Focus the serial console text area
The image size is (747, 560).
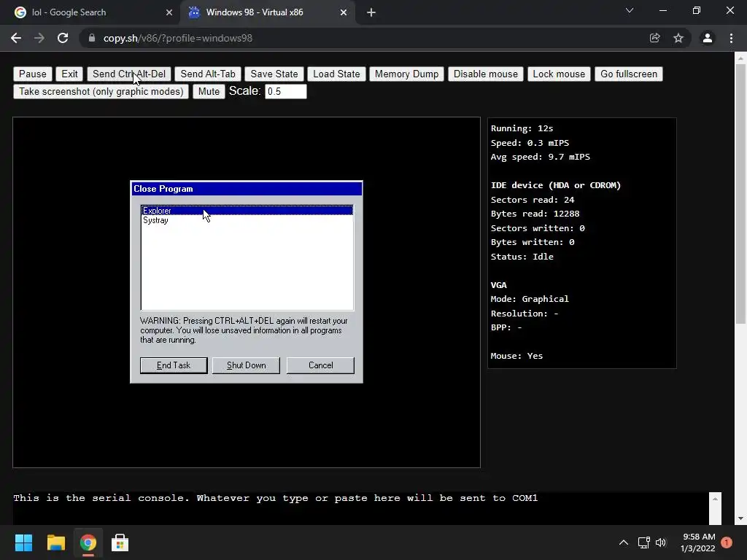point(360,508)
